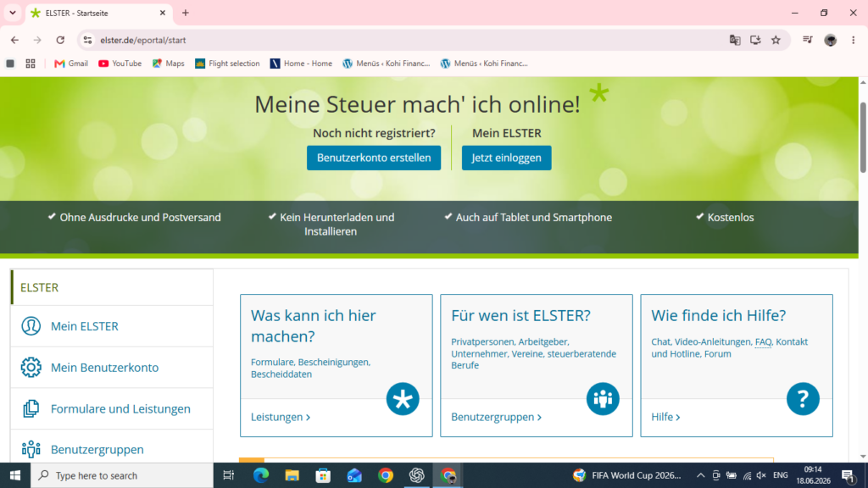Open Wie finde ich Hilfe? heading
The width and height of the screenshot is (868, 488).
point(718,315)
